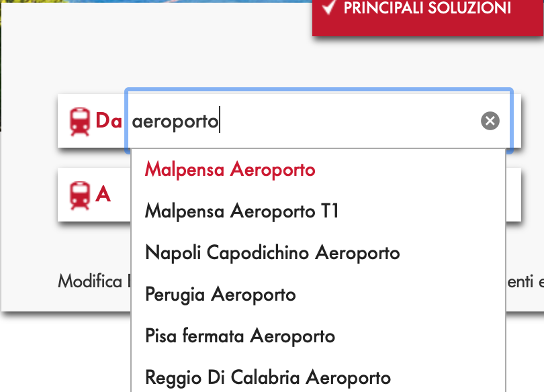Choose Pisa fermata Aeroporto option
The height and width of the screenshot is (392, 544).
240,336
